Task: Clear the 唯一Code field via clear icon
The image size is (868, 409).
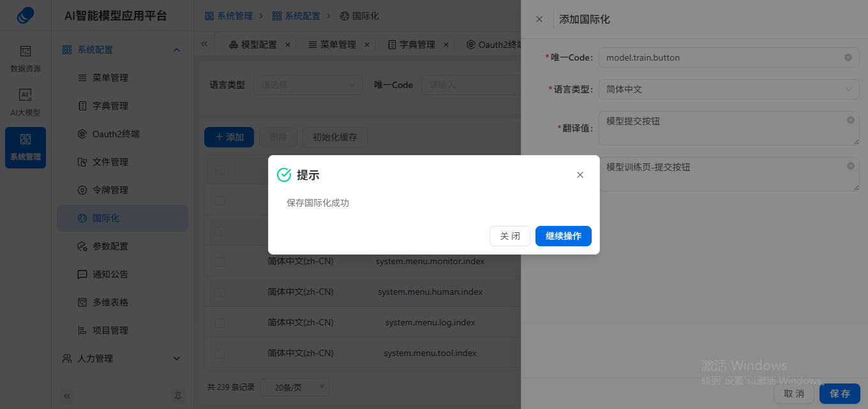Action: (x=848, y=57)
